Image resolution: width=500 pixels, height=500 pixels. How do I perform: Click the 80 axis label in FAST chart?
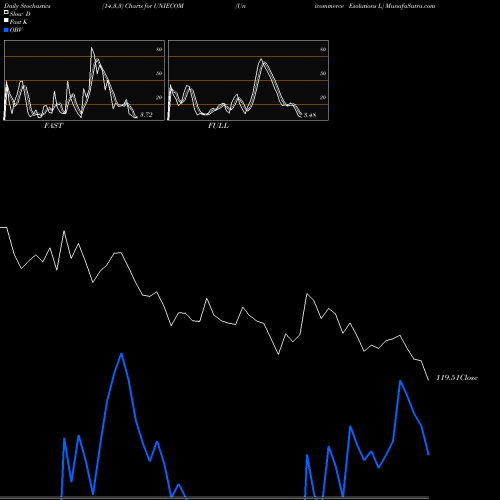point(159,49)
